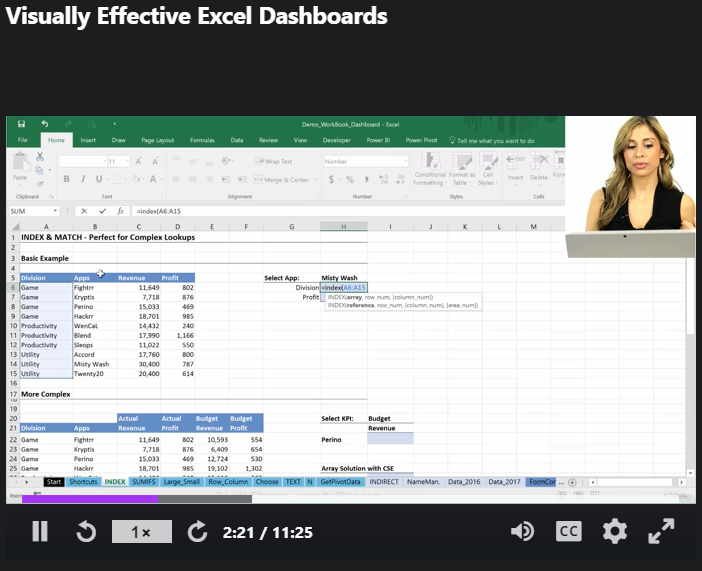
Task: Switch to the Insert ribbon tab
Action: [88, 140]
